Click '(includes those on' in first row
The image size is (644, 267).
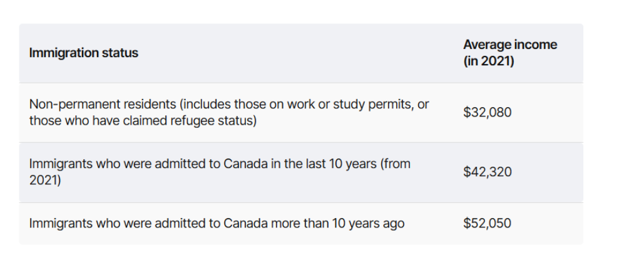(x=231, y=104)
